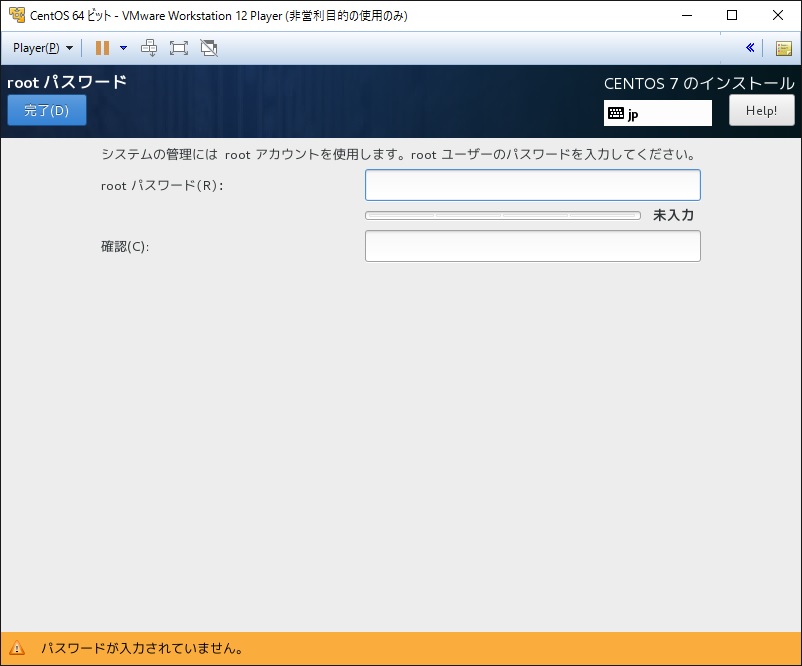Send Ctrl+Alt+Del to the guest OS
Image resolution: width=802 pixels, height=666 pixels.
(x=148, y=47)
